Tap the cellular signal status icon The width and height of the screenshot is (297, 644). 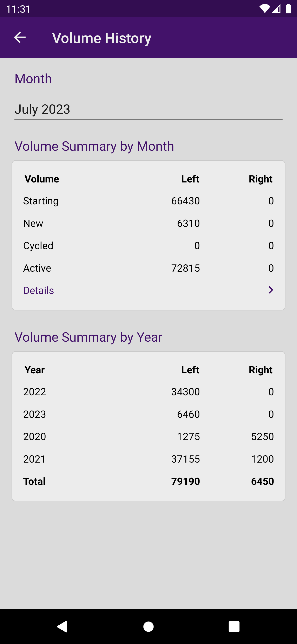(x=276, y=9)
